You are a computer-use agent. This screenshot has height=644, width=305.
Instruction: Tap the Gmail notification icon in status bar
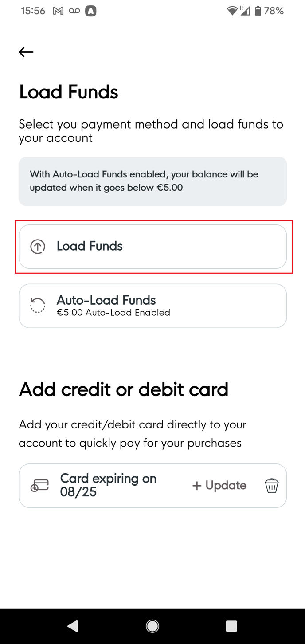(x=58, y=11)
